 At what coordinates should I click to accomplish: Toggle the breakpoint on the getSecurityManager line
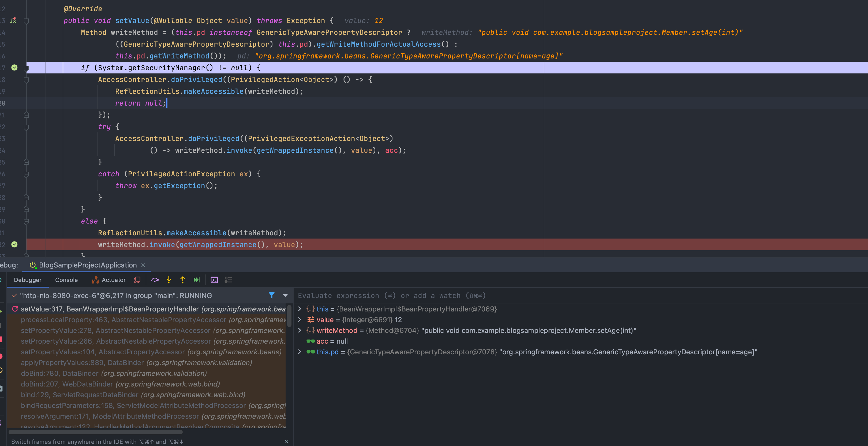pyautogui.click(x=14, y=68)
